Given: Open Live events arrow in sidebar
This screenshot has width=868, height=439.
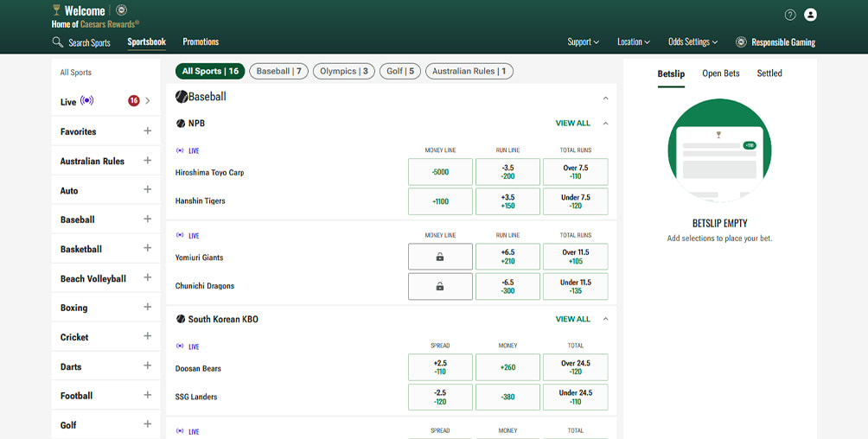Looking at the screenshot, I should [x=148, y=101].
